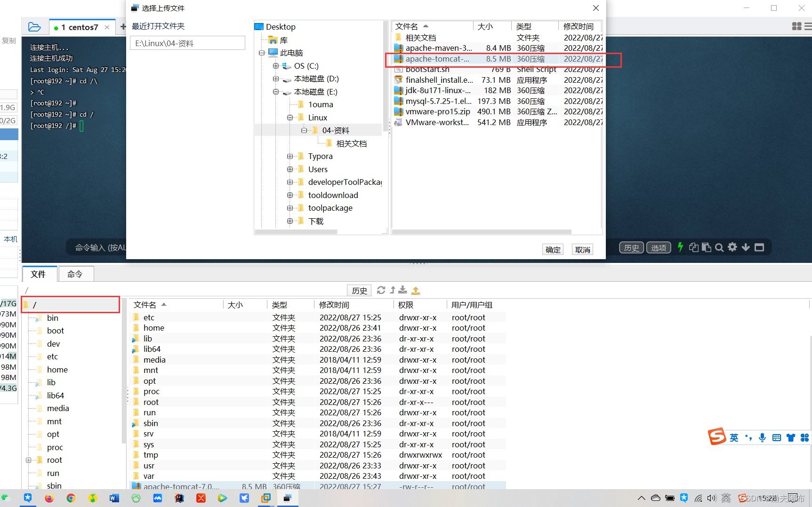Image resolution: width=812 pixels, height=507 pixels.
Task: Click the Sogou input method S icon
Action: (717, 436)
